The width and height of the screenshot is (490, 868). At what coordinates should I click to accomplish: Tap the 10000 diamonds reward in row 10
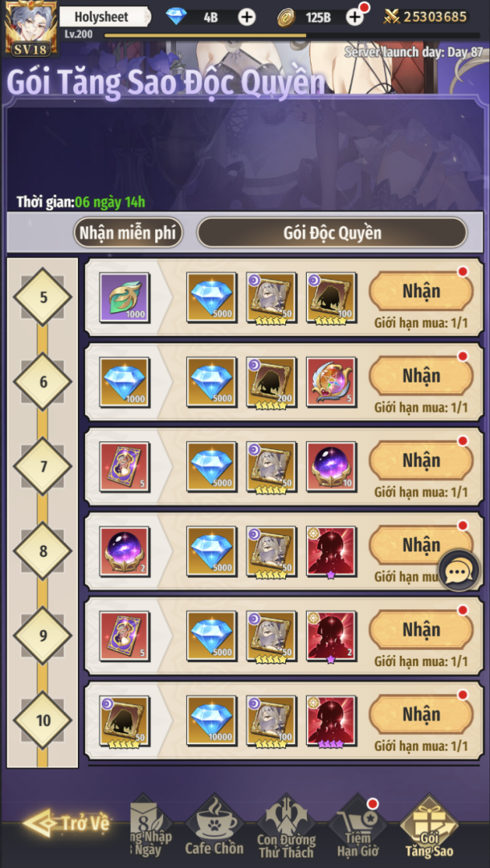pos(212,721)
